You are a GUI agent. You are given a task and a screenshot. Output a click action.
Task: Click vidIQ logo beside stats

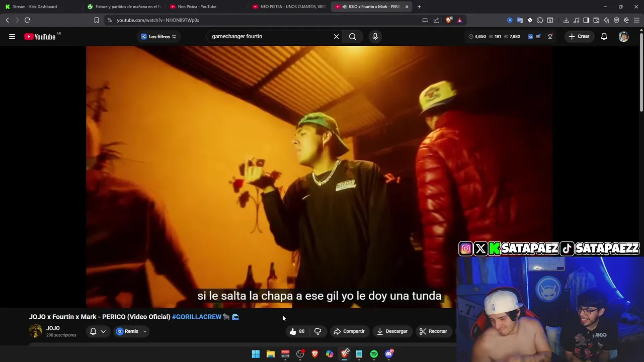click(530, 36)
